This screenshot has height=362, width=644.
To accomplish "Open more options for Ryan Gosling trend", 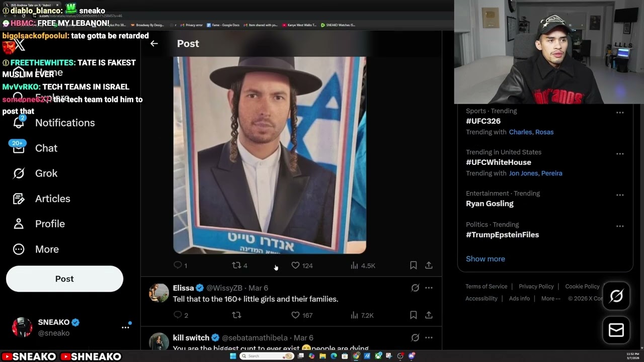I will [x=620, y=195].
